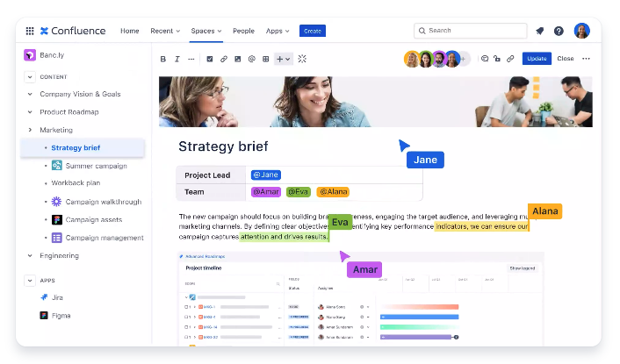Click the Banc.ly space name
This screenshot has width=620, height=364.
pyautogui.click(x=52, y=55)
